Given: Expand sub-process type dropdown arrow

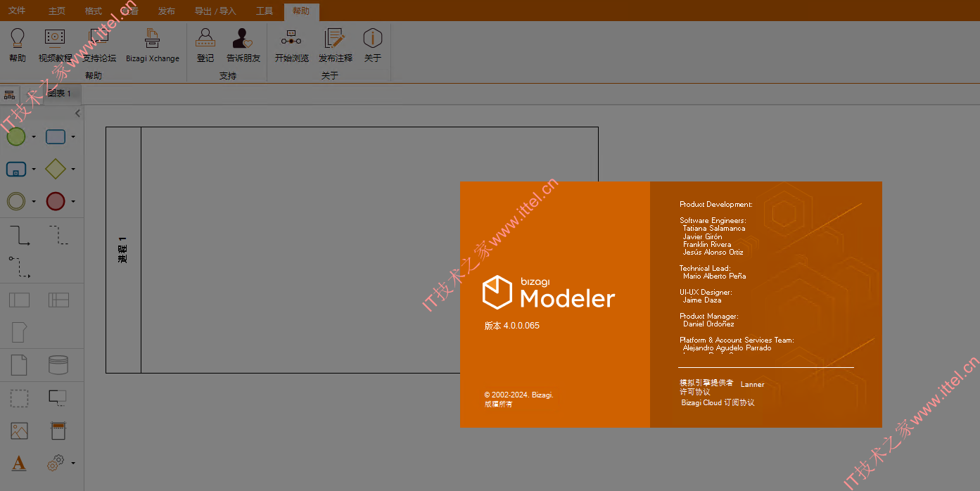Looking at the screenshot, I should 34,170.
